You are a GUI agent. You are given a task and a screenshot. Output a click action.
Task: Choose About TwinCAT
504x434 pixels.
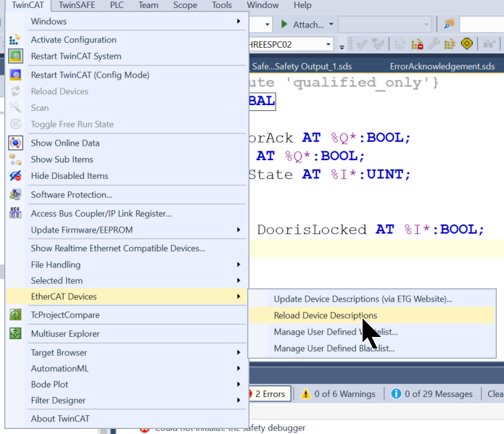tap(126, 419)
